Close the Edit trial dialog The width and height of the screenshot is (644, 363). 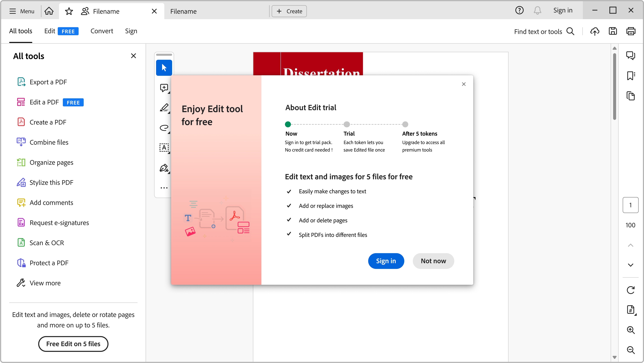[464, 84]
